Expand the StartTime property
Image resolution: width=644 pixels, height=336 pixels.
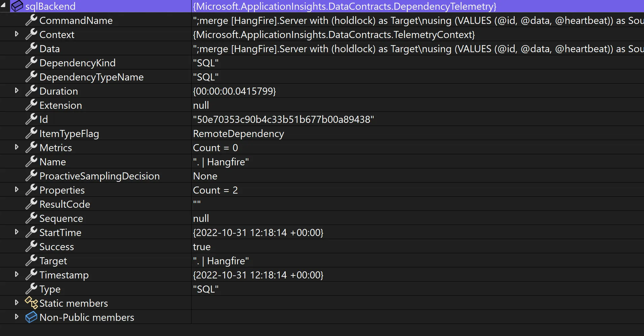pos(16,232)
